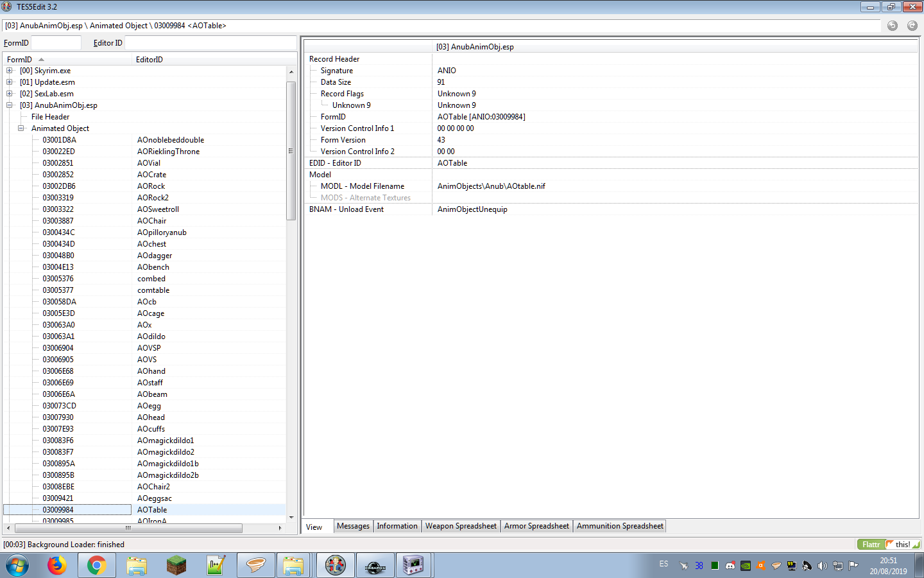Click the volume speaker tray icon
The height and width of the screenshot is (578, 924).
point(823,566)
